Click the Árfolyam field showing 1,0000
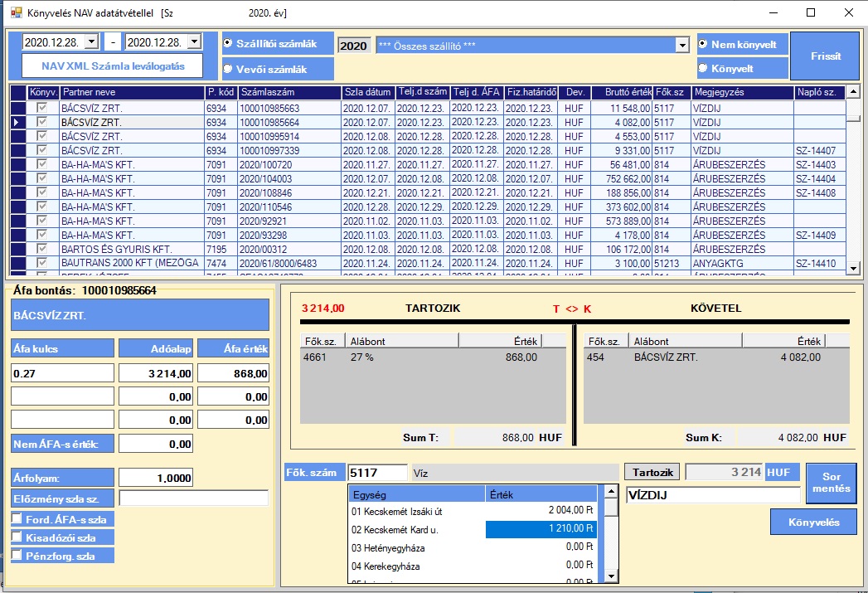This screenshot has width=868, height=593. (156, 477)
